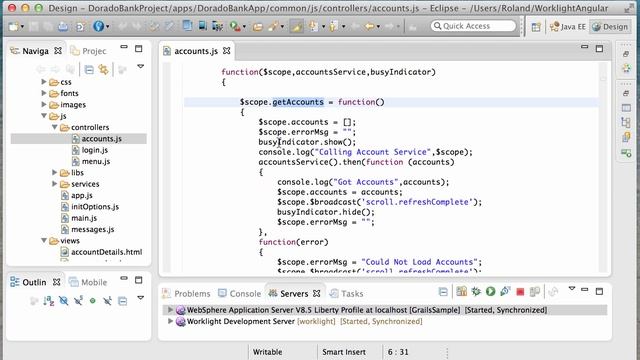Collapse the js folder
This screenshot has height=360, width=640.
(x=44, y=116)
